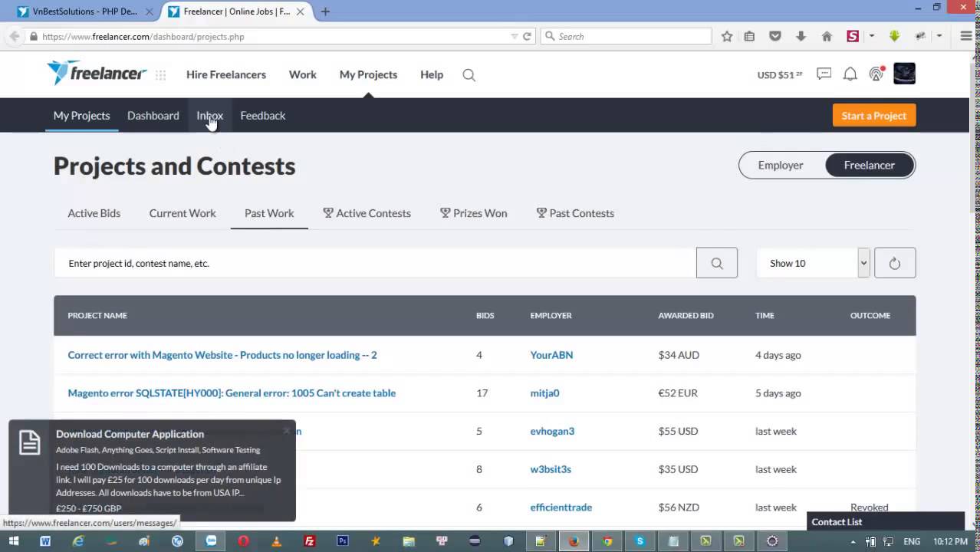Open the bookmarks list icon
The image size is (980, 552).
click(750, 36)
